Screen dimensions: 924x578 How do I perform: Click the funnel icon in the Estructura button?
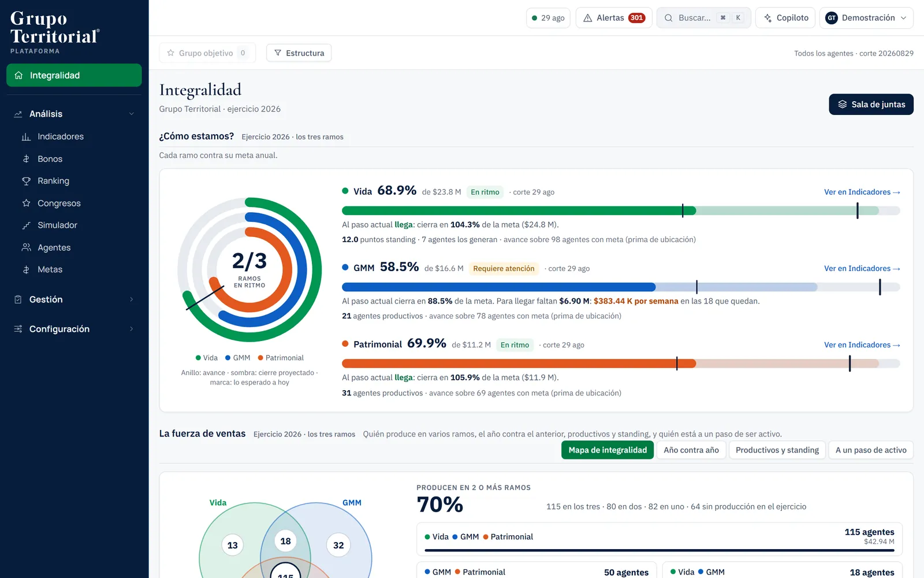pos(278,53)
